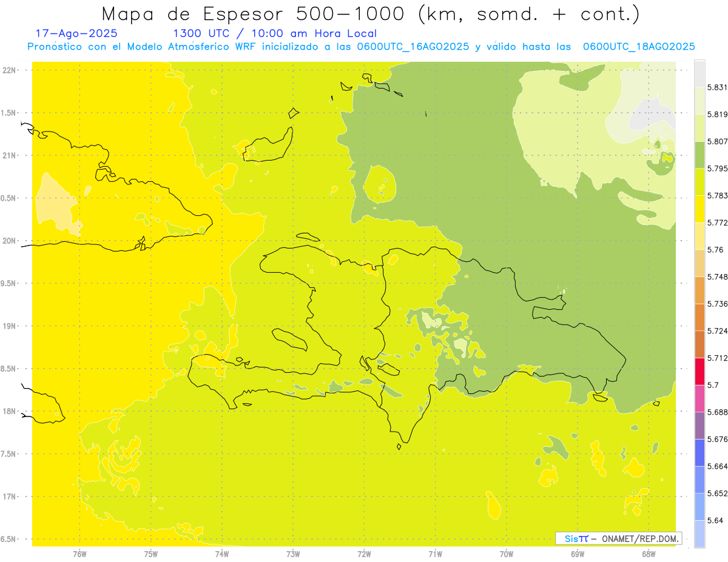Select the colorbar value 5.807
728x562 pixels.
pyautogui.click(x=718, y=142)
